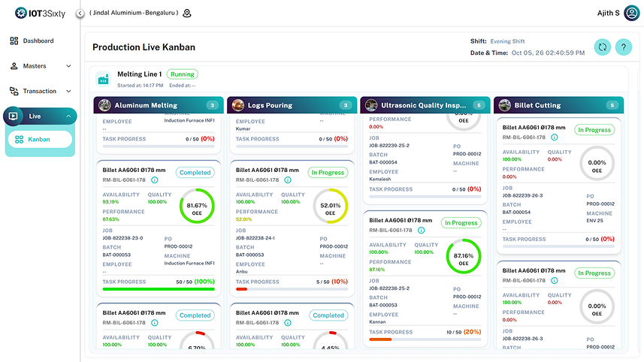The image size is (644, 362).
Task: Click the 87.16% OEE gauge
Action: point(464,256)
